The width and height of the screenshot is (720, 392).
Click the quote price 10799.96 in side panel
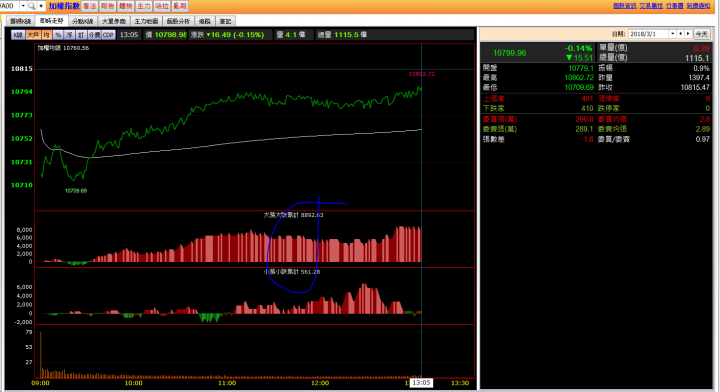(x=510, y=53)
